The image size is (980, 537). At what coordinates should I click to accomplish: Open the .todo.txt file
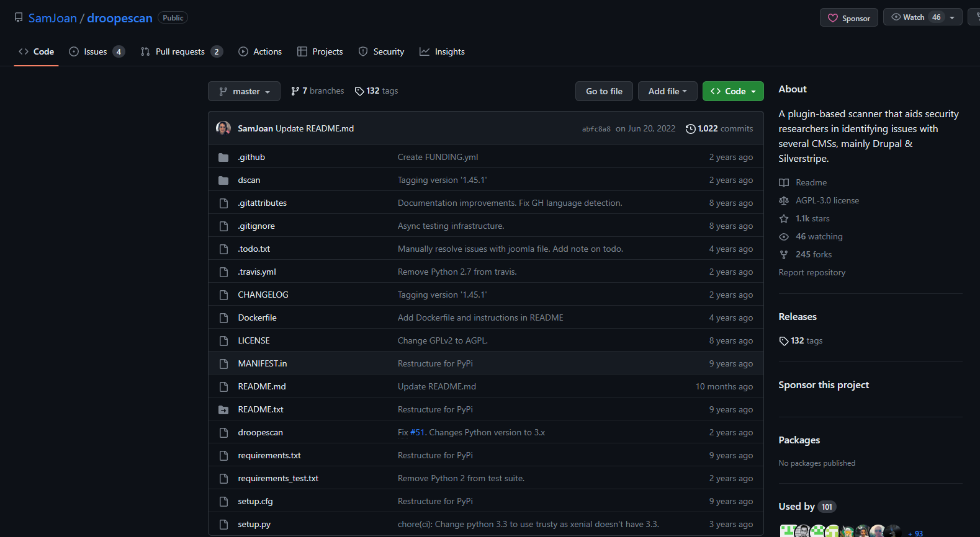pyautogui.click(x=254, y=249)
